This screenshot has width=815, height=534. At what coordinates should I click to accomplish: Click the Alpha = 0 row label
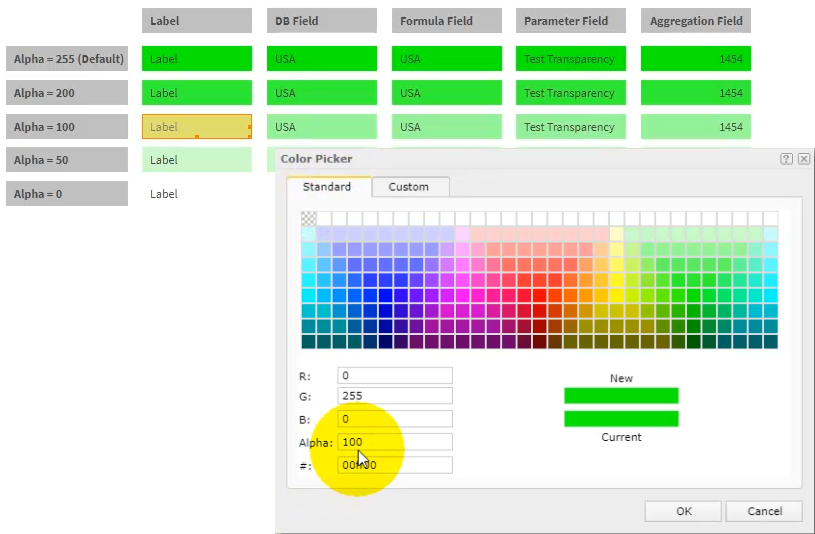(x=67, y=193)
